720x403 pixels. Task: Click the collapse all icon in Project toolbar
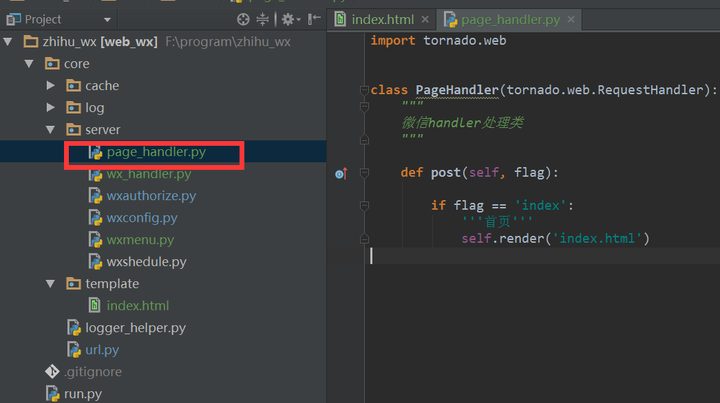click(262, 19)
